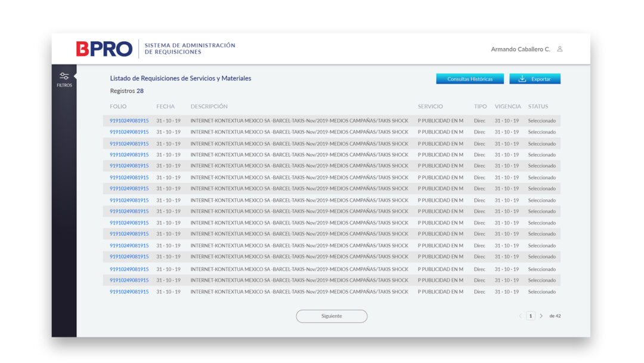Click the BPRO logo
The height and width of the screenshot is (363, 644).
pos(104,49)
